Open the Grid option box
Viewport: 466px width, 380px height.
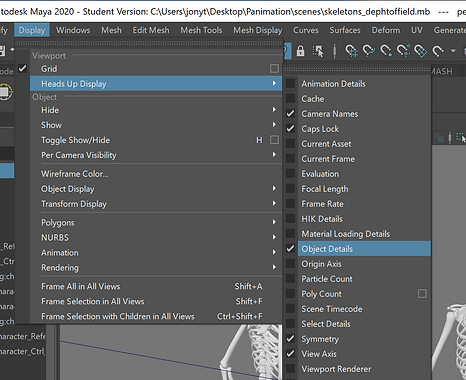point(274,68)
